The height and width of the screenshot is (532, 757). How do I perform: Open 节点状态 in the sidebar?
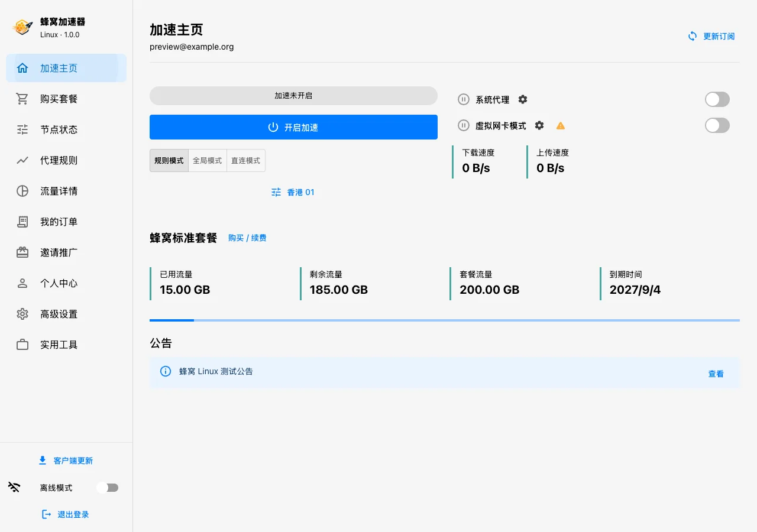tap(66, 129)
